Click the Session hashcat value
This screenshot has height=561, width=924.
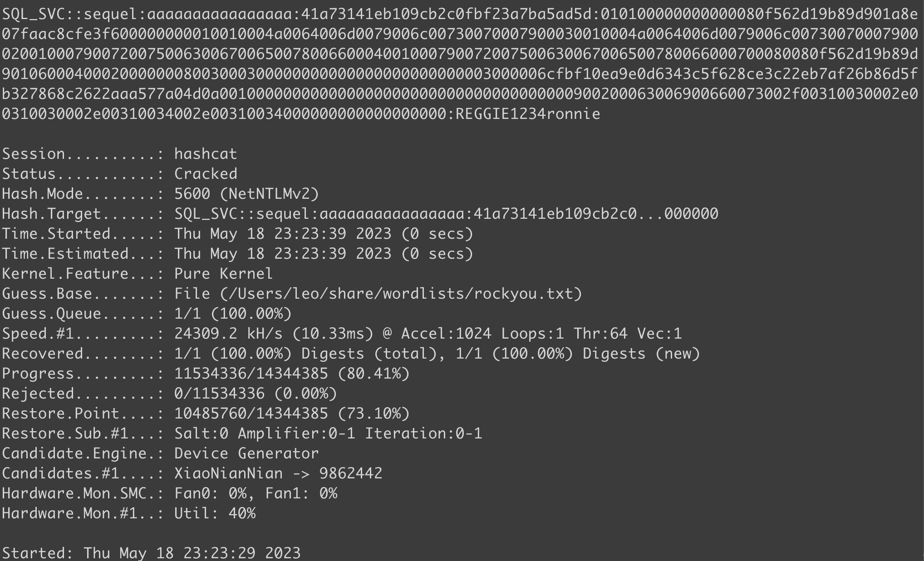pos(206,153)
